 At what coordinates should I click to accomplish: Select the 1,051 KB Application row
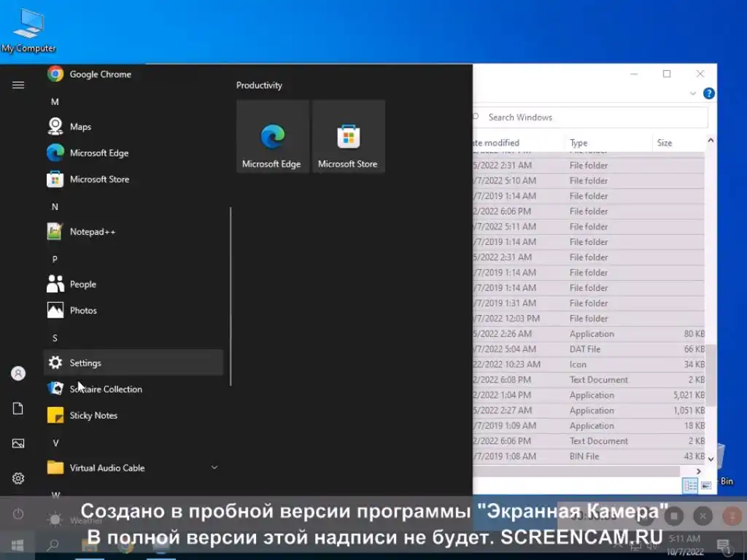click(x=589, y=410)
